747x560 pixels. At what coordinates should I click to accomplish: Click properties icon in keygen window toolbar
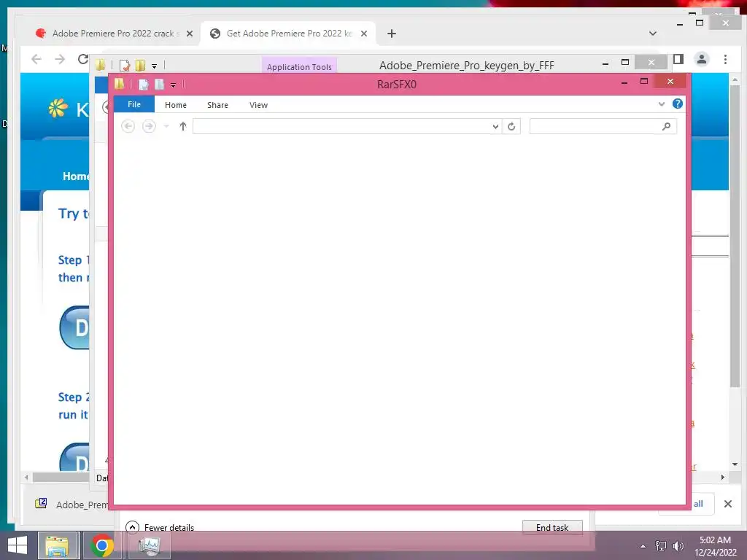click(x=124, y=65)
